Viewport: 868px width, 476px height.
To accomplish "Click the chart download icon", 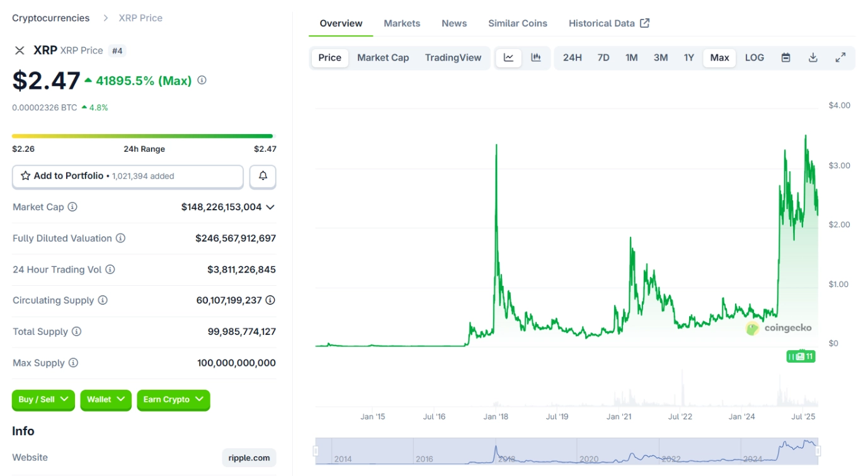I will 813,57.
